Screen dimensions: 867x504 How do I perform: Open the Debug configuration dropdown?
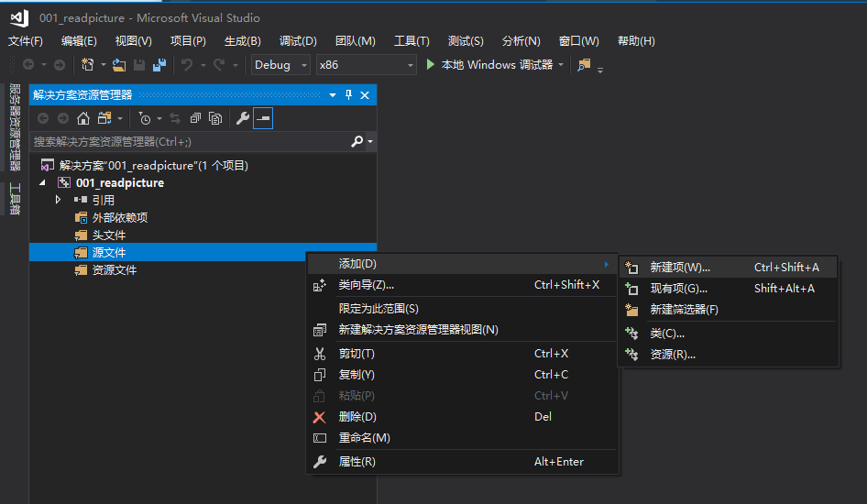click(x=280, y=65)
